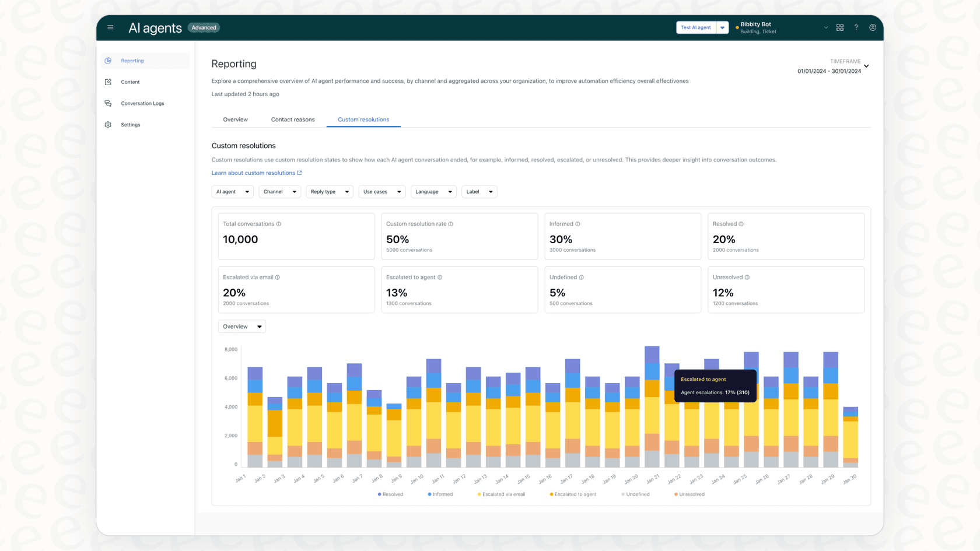Open the user profile icon
The height and width of the screenshot is (551, 980).
click(x=873, y=27)
